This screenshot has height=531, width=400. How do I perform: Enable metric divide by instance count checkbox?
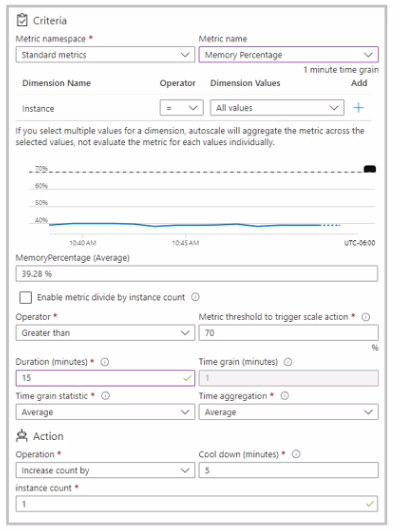point(26,298)
